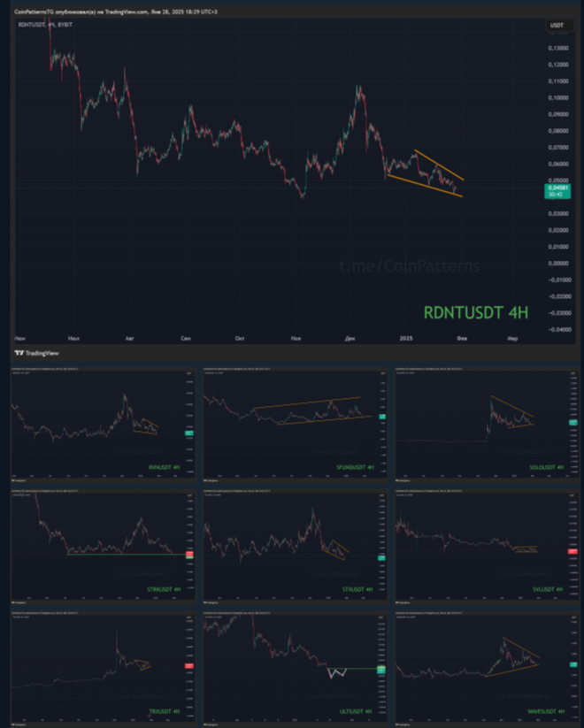The height and width of the screenshot is (728, 584).
Task: Click the −0,04000 price axis label
Action: 558,330
